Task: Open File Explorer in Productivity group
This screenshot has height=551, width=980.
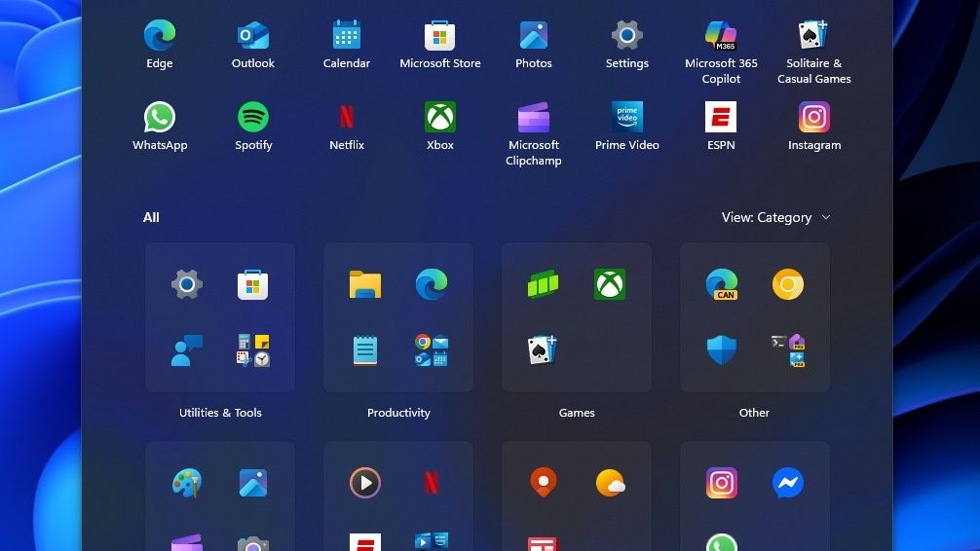Action: point(365,284)
